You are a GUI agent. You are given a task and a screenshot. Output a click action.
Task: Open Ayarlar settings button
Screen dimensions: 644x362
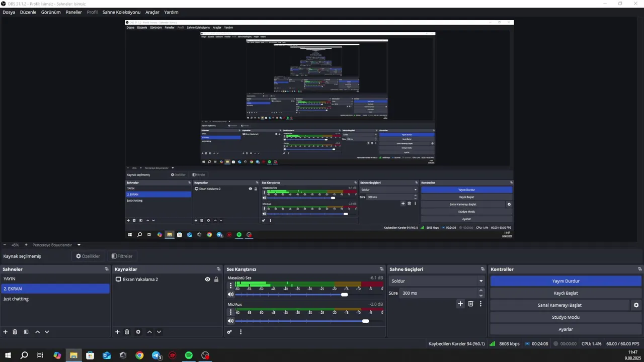(x=566, y=329)
